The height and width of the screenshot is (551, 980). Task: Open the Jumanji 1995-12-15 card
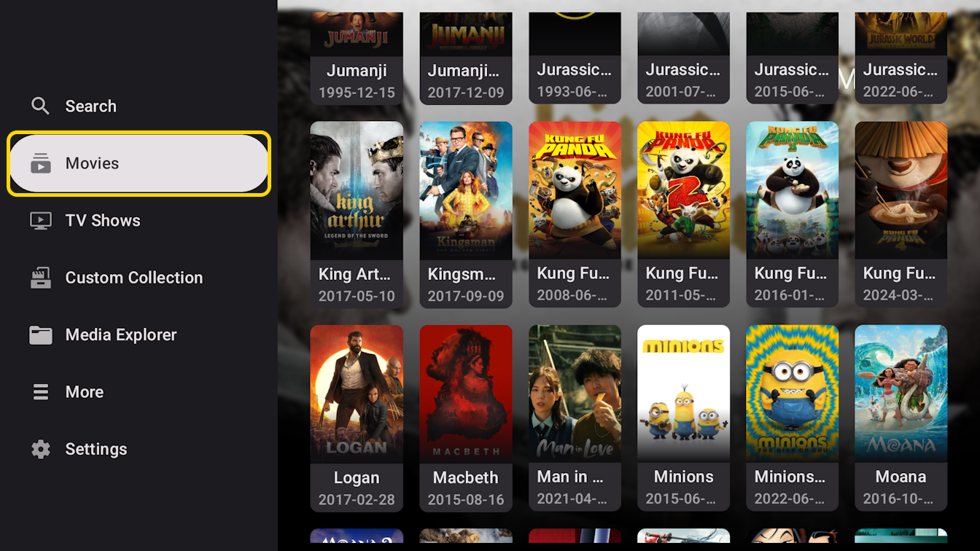357,58
